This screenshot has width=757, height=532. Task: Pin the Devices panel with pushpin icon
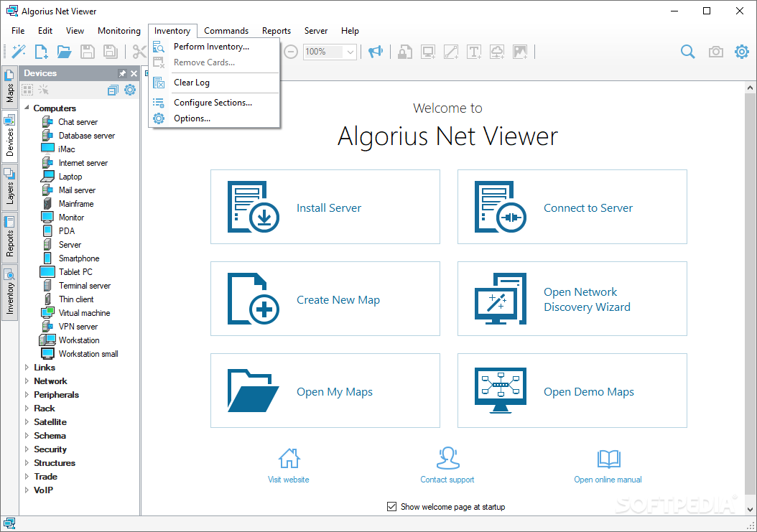122,73
